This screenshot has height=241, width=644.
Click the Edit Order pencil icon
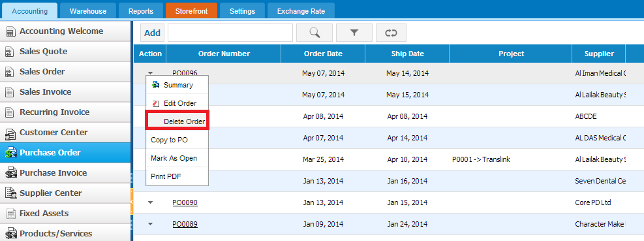point(156,103)
